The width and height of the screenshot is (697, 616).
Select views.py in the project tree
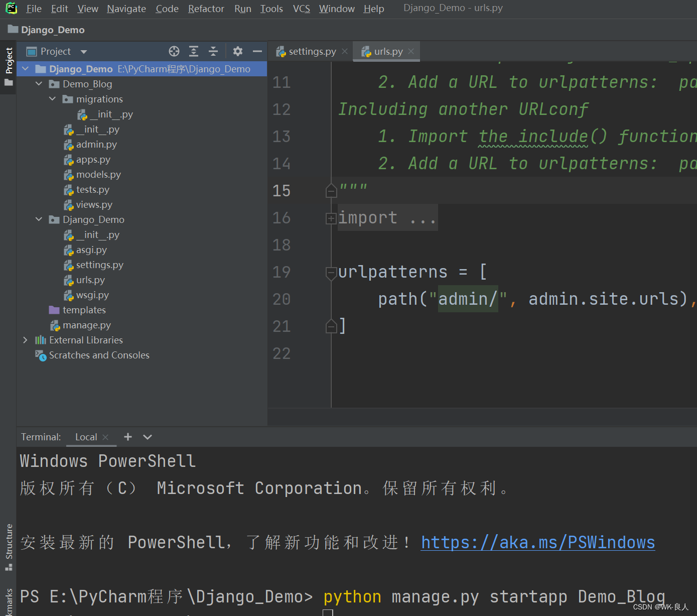click(94, 204)
